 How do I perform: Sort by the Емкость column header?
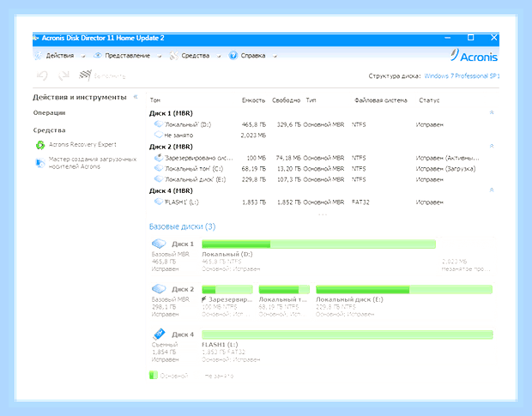click(253, 100)
